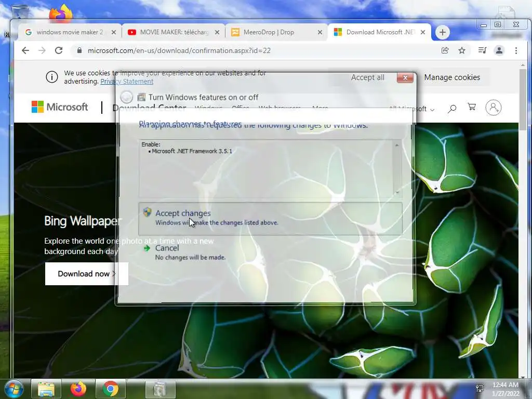Open Microsoft site search magnifier icon
The width and height of the screenshot is (532, 399).
(x=452, y=109)
